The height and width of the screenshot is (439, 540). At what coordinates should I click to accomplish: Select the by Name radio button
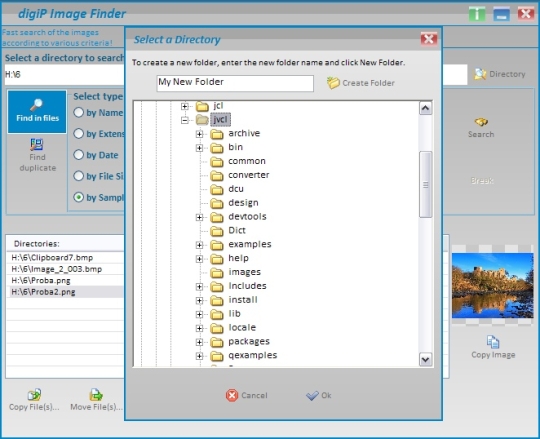click(79, 112)
